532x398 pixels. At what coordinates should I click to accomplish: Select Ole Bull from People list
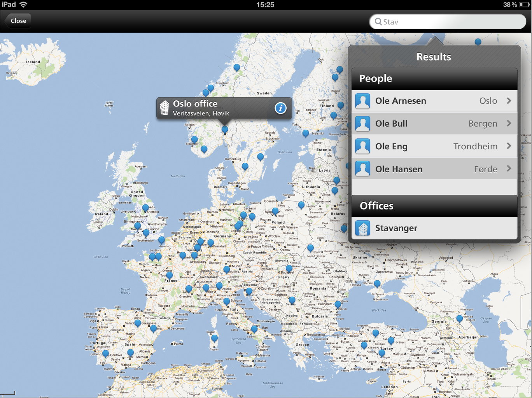(434, 124)
